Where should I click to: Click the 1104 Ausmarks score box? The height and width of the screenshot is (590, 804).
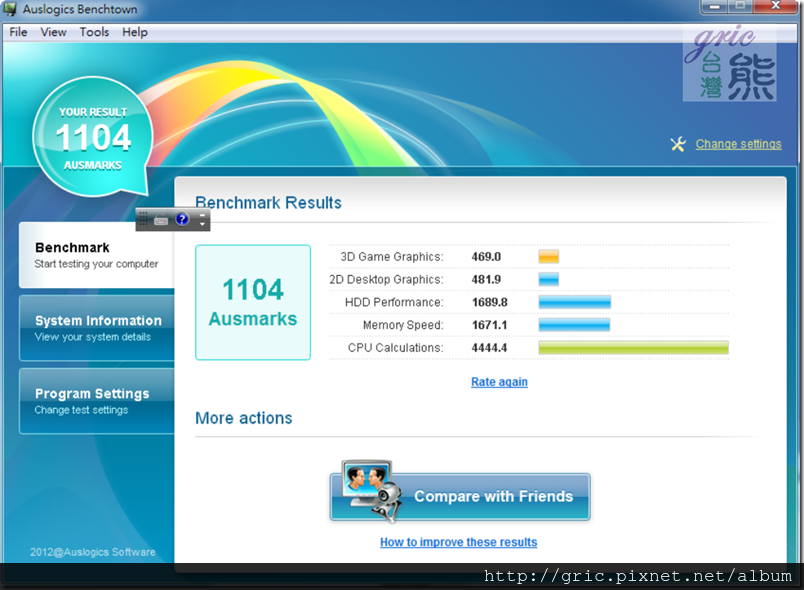click(253, 302)
